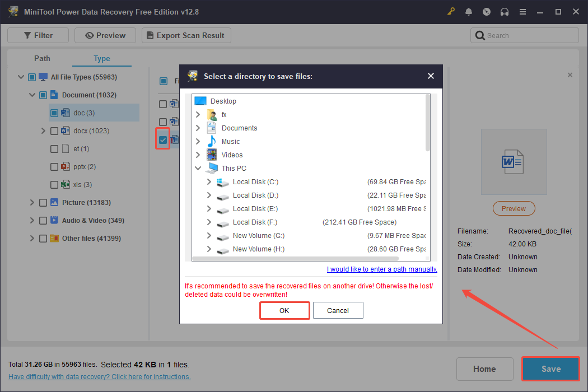The height and width of the screenshot is (392, 588).
Task: Open the headphones support icon
Action: point(505,12)
